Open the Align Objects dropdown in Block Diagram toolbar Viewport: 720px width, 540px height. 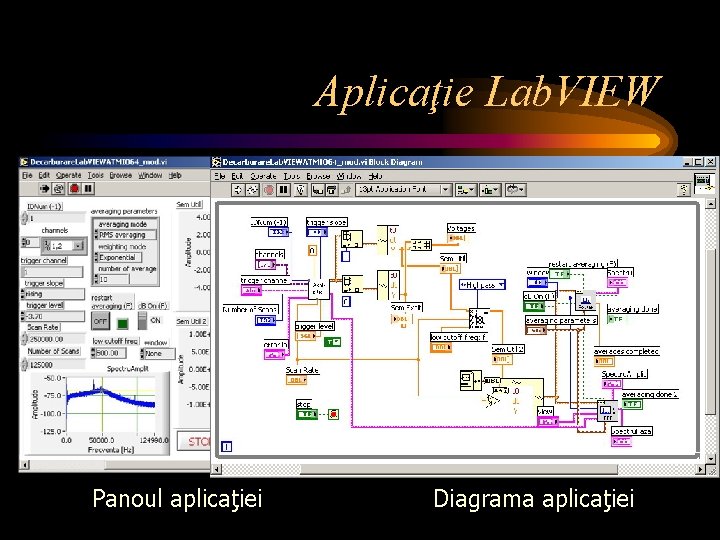pyautogui.click(x=466, y=190)
